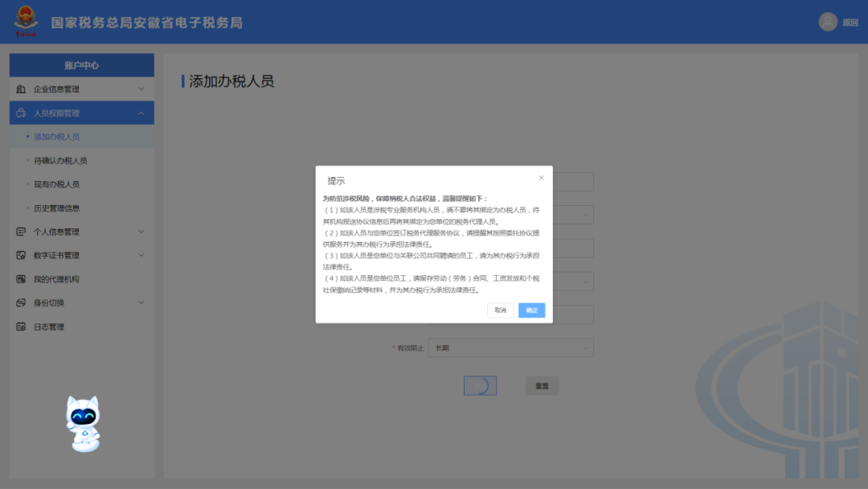This screenshot has height=489, width=868.
Task: Click the 人员权限管理 icon
Action: (x=21, y=113)
